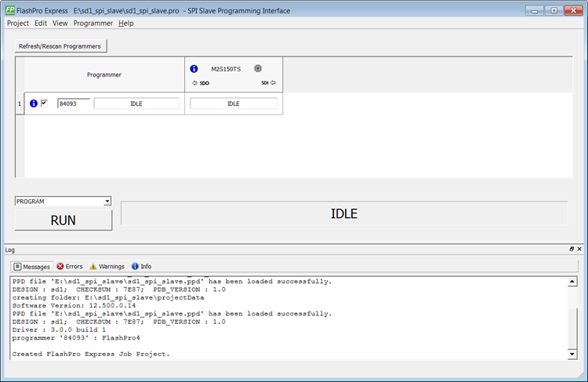The width and height of the screenshot is (588, 382).
Task: Click the SDI arrow icon
Action: pos(274,82)
